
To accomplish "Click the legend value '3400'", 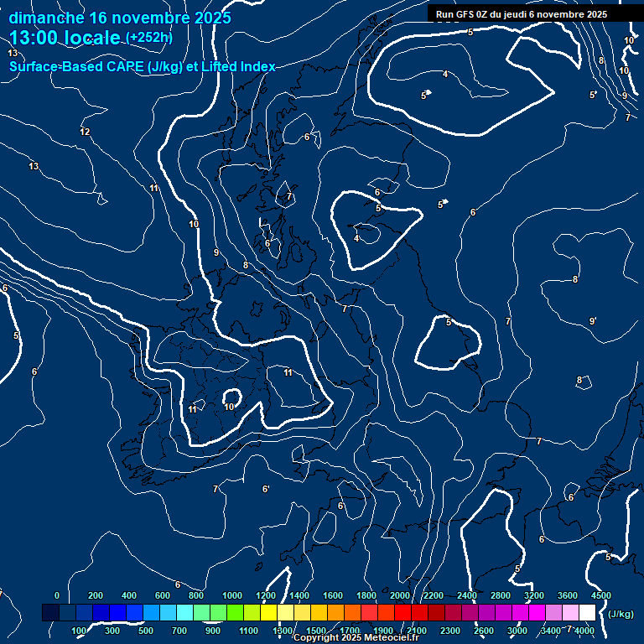I will tap(551, 631).
